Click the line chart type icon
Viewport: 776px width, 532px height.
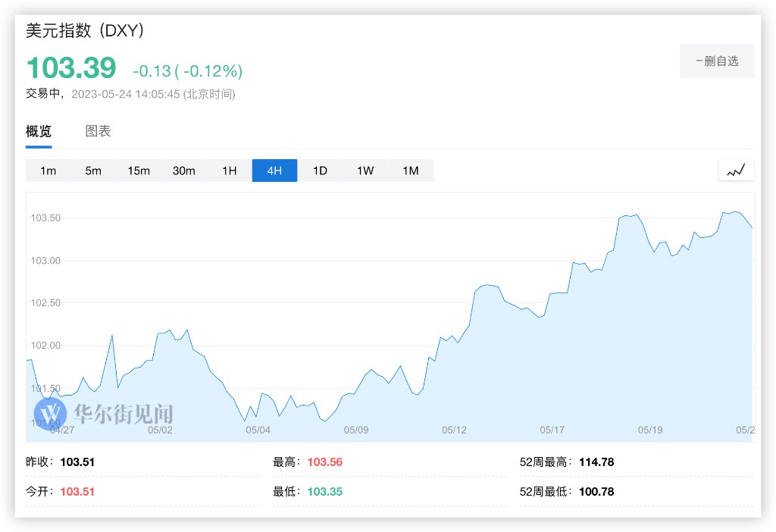tap(736, 171)
